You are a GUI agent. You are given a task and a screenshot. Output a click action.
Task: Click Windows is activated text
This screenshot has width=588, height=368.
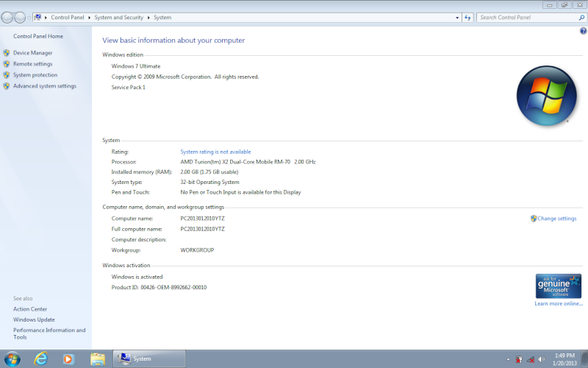(x=137, y=277)
